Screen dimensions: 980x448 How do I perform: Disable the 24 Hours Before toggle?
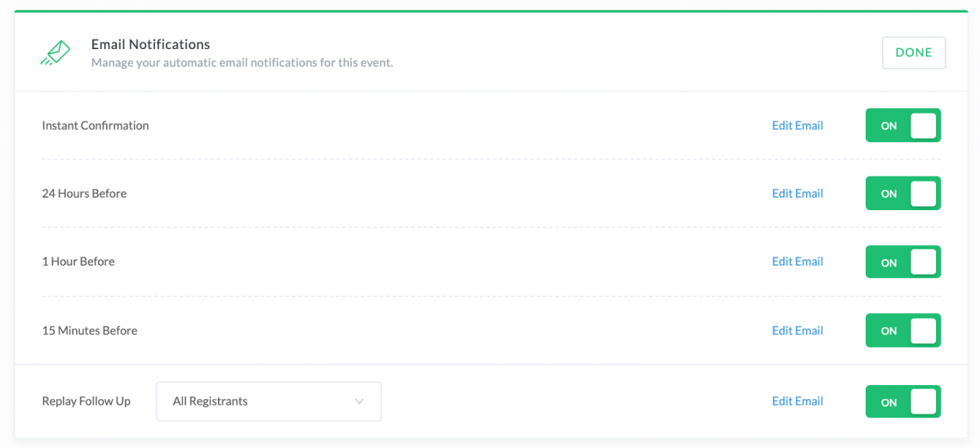point(903,194)
